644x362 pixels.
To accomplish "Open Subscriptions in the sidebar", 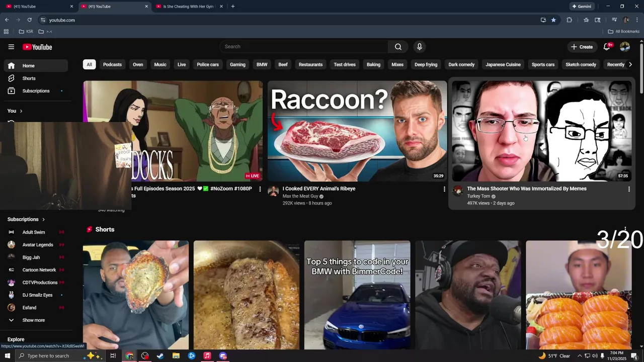I will point(36,91).
